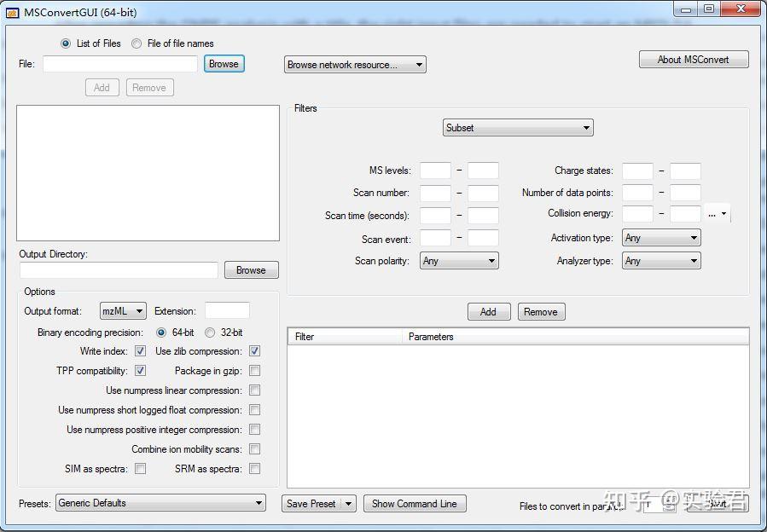Image resolution: width=767 pixels, height=532 pixels.
Task: Click the Save Preset button
Action: click(x=312, y=504)
